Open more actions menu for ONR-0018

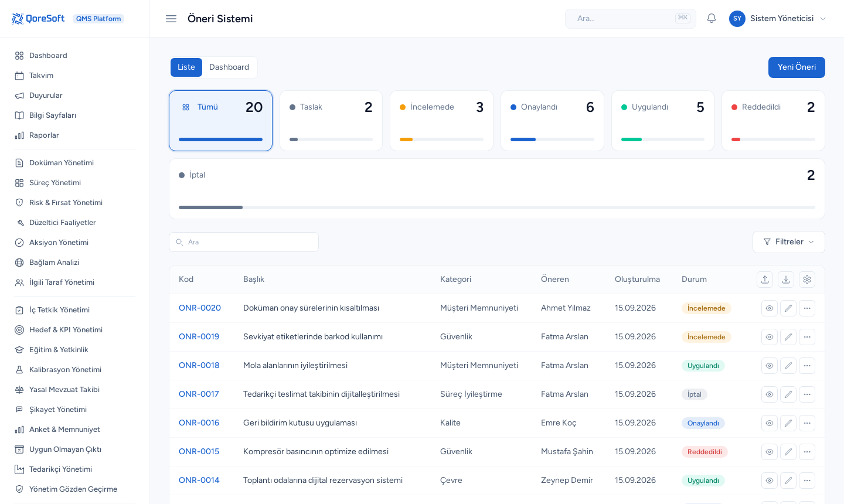click(807, 366)
